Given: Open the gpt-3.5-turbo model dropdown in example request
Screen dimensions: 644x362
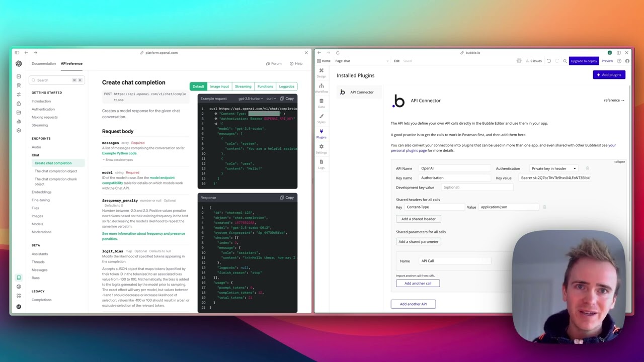Looking at the screenshot, I should tap(251, 99).
